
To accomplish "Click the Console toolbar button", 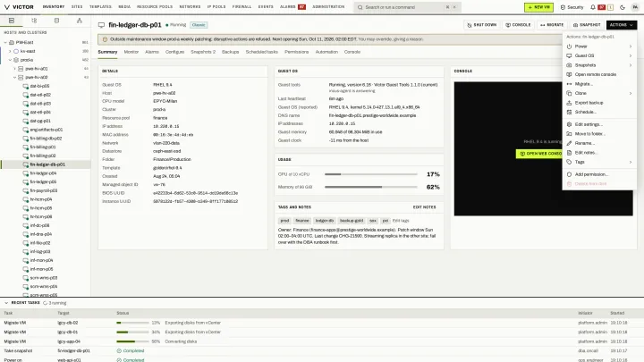I will tap(518, 25).
